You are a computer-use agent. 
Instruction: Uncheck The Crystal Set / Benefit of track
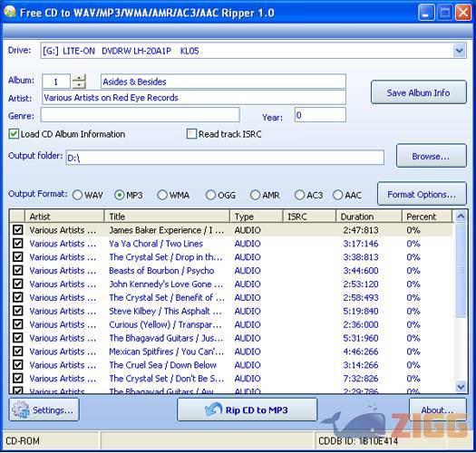(x=17, y=297)
